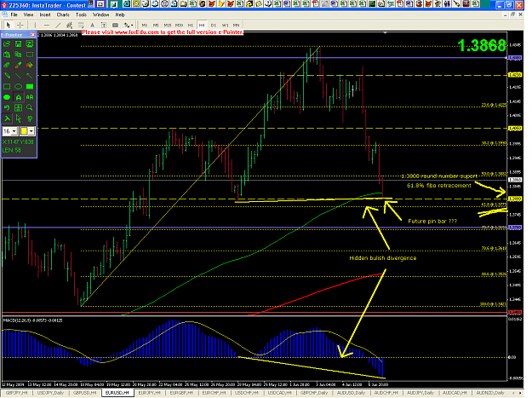Switch chart to M5 timeframe
The width and height of the screenshot is (532, 398).
click(156, 25)
